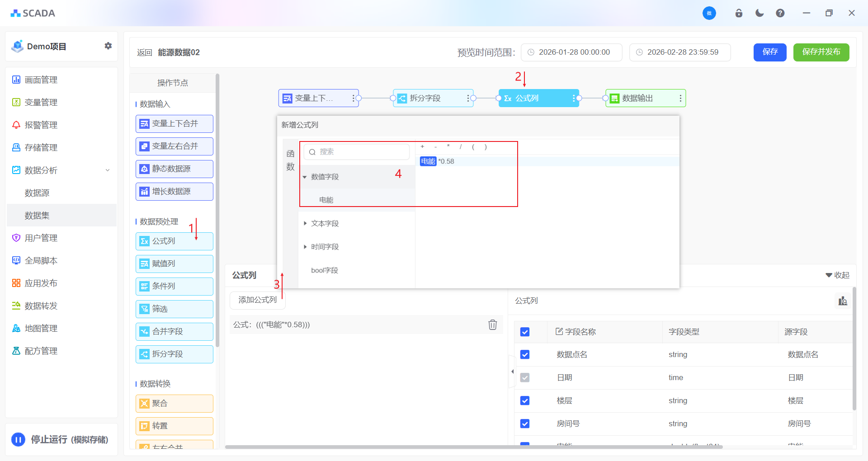868x461 pixels.
Task: Expand the 时间字段 tree group
Action: [x=305, y=247]
